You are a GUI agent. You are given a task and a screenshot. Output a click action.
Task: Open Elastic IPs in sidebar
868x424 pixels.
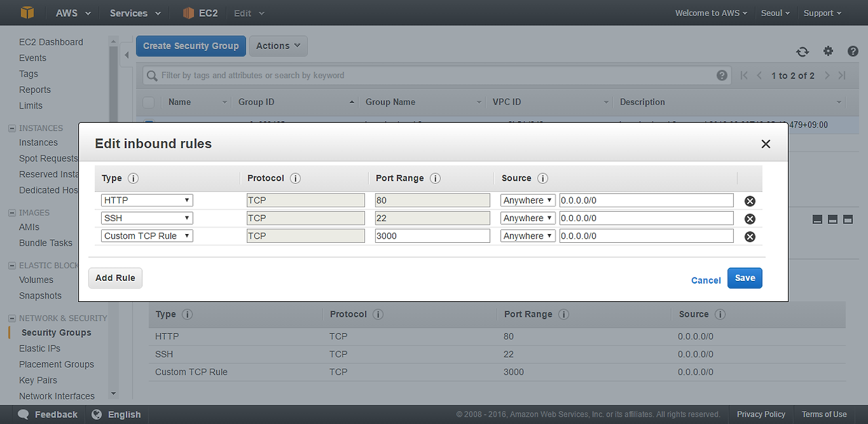click(x=39, y=349)
